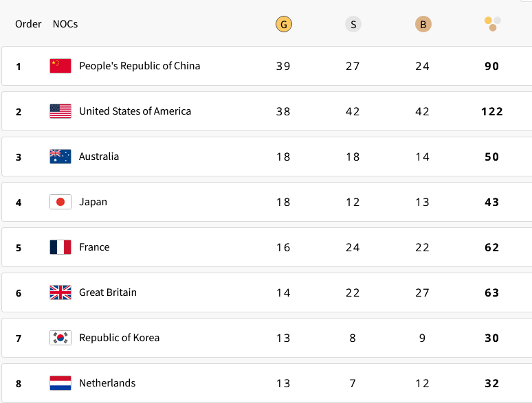The width and height of the screenshot is (532, 403).
Task: Click the China flag icon
Action: (60, 66)
